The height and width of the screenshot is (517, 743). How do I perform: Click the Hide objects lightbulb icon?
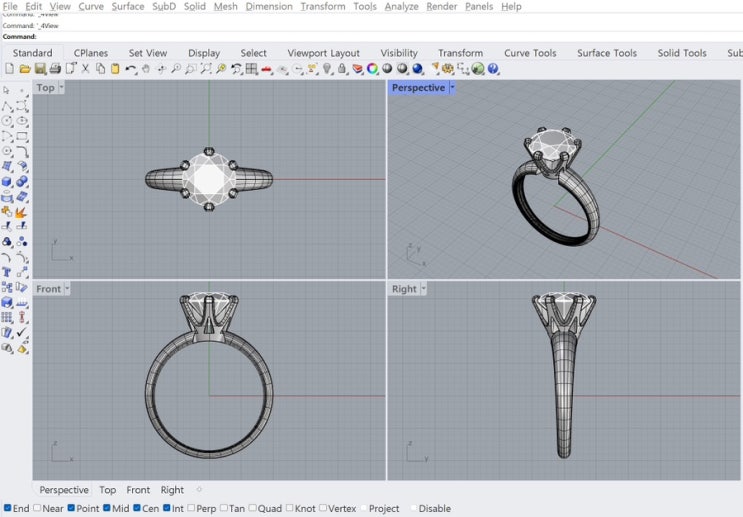(x=327, y=69)
